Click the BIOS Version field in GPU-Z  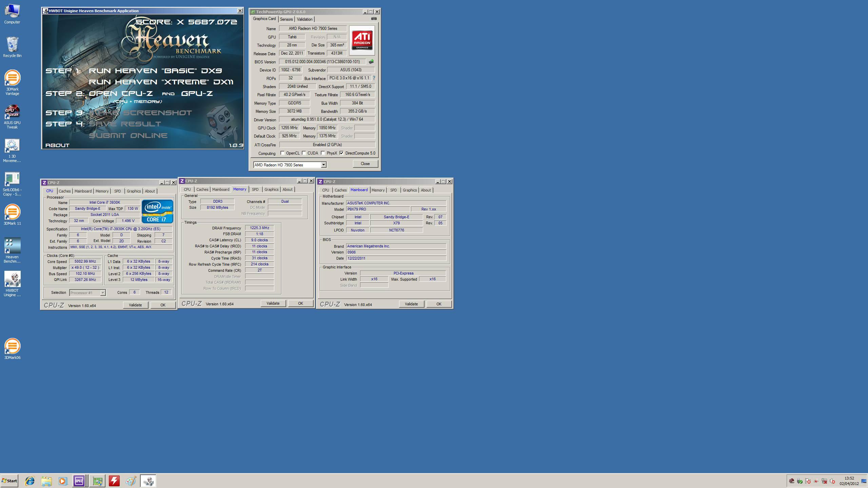(322, 62)
